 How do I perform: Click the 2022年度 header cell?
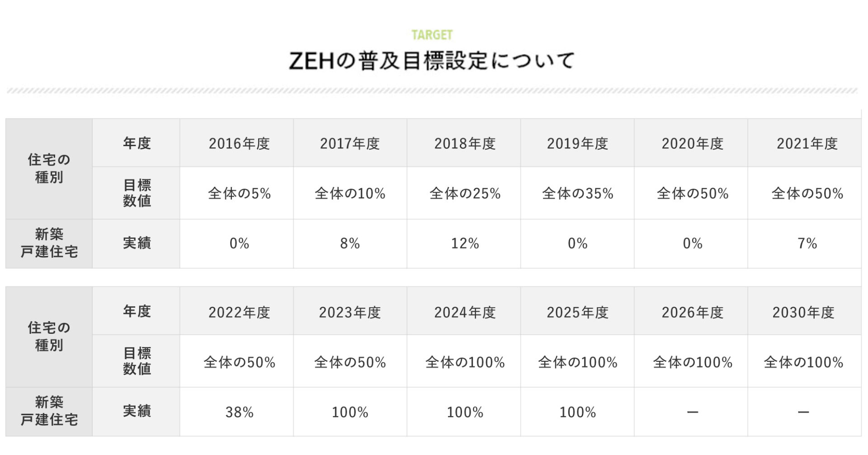[239, 312]
